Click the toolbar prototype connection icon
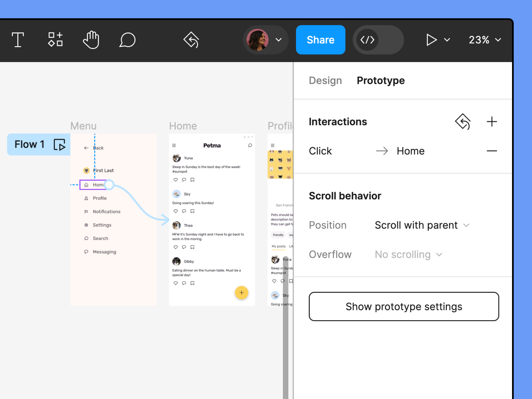This screenshot has width=532, height=399. (191, 40)
